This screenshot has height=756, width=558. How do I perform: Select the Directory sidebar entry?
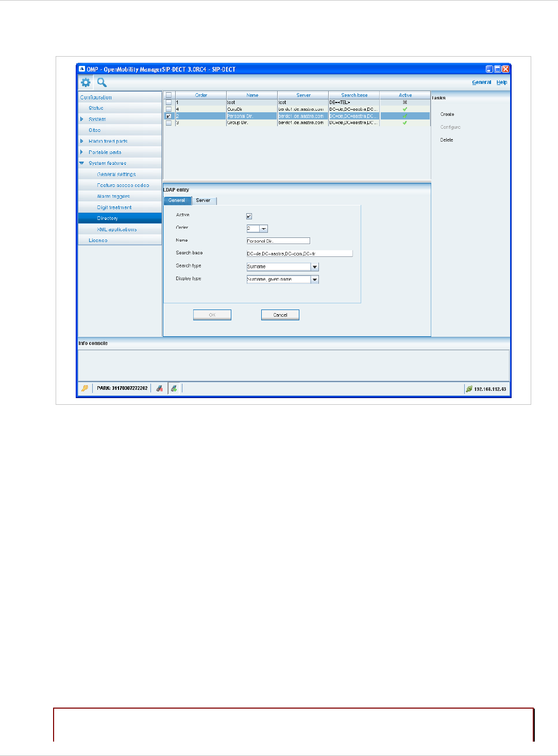120,218
